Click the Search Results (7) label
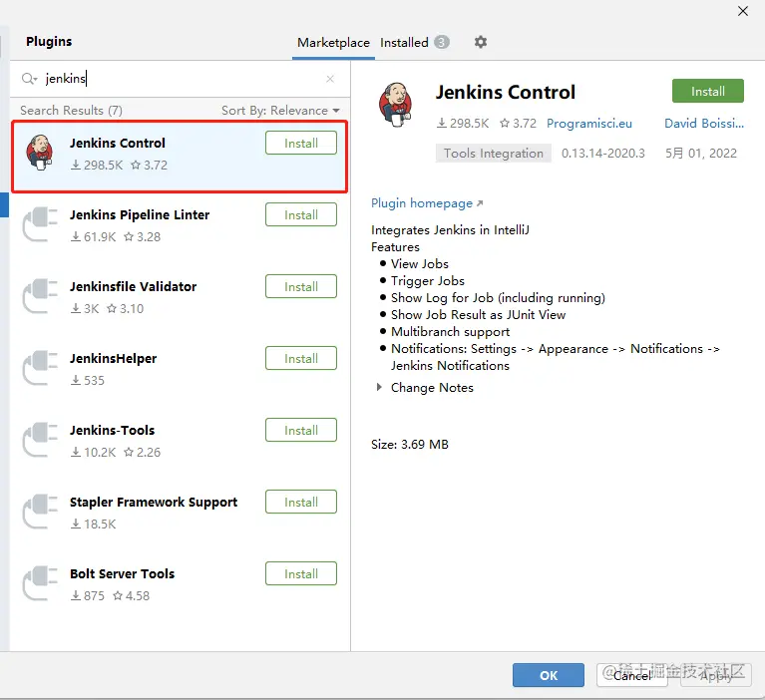 (71, 111)
